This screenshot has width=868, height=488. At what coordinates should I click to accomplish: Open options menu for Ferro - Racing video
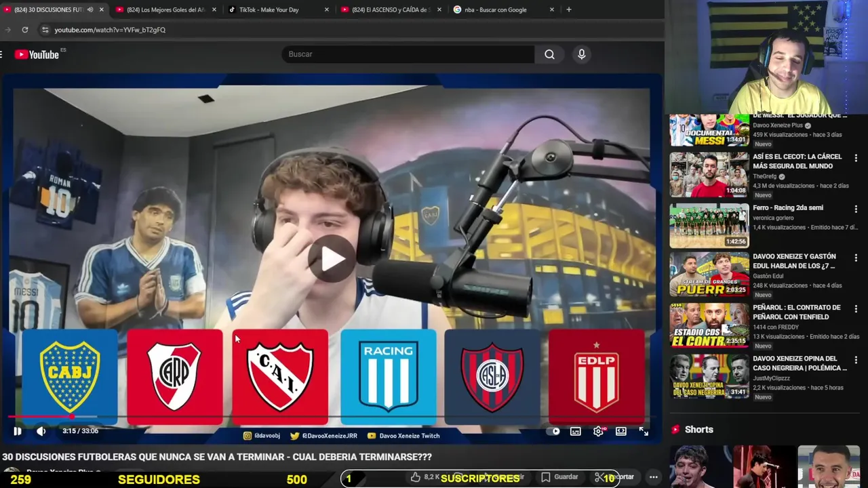[x=856, y=209]
